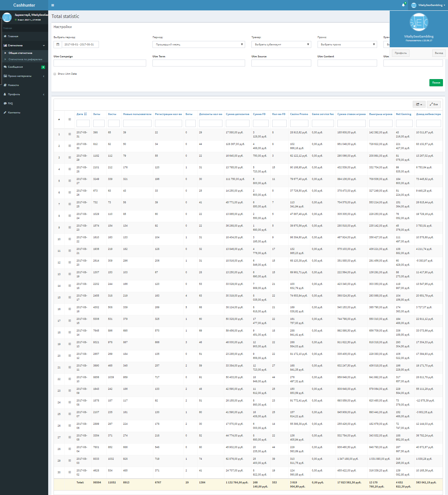Sort by Хосты column header
The image size is (448, 495).
(112, 114)
